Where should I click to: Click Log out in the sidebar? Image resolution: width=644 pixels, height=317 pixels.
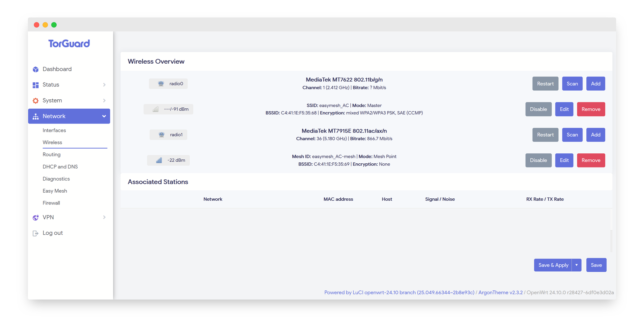[x=52, y=233]
